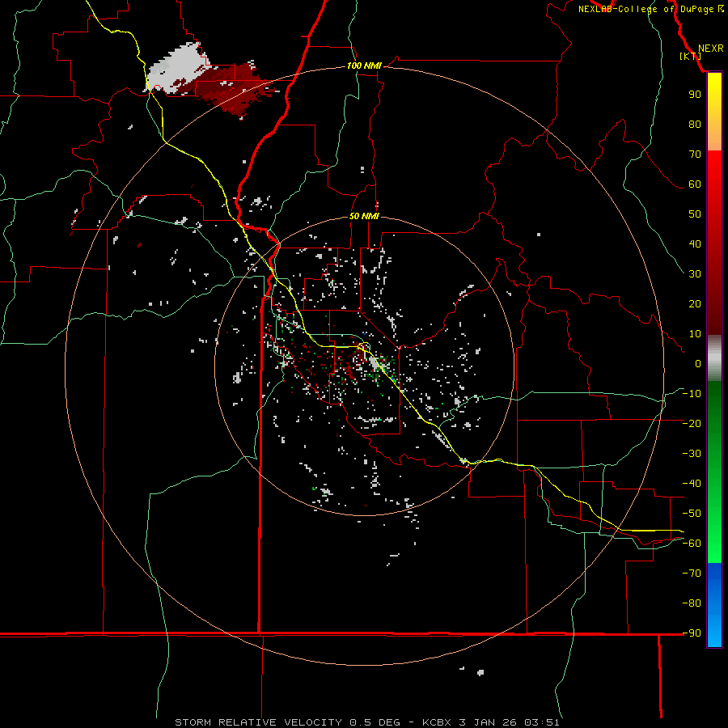The image size is (728, 728).
Task: Click the "50 NMI" range ring label
Action: coord(364,216)
